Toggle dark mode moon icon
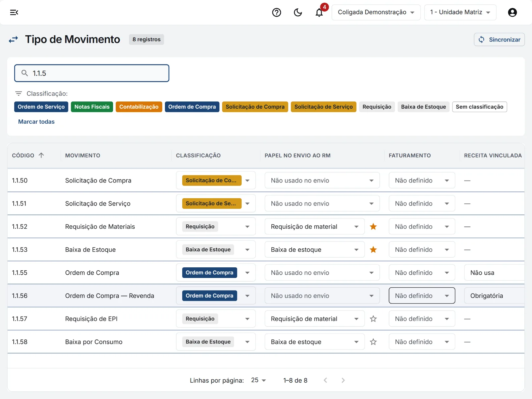The width and height of the screenshot is (532, 399). (x=298, y=12)
